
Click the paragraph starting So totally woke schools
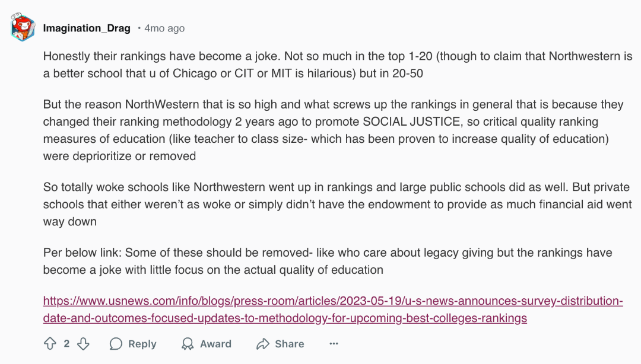(x=337, y=205)
